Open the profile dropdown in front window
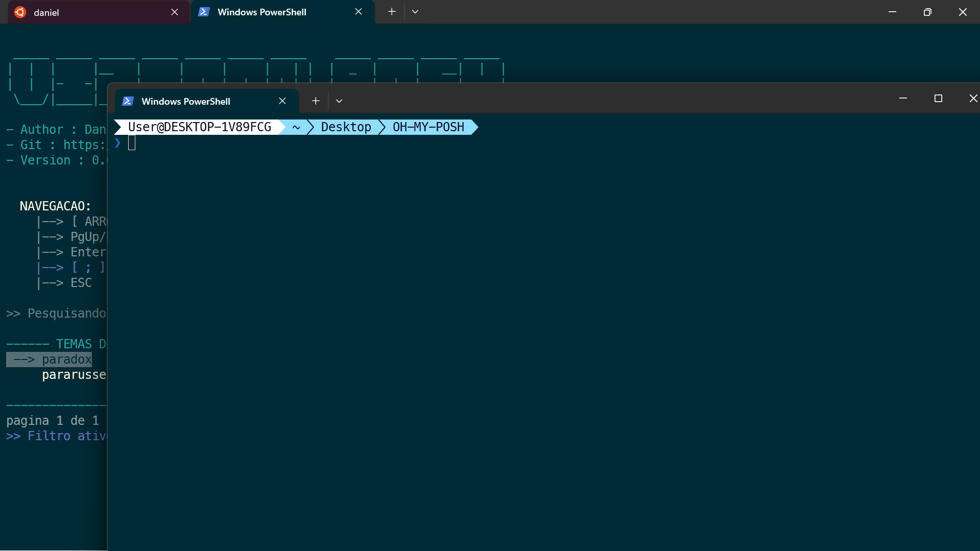The height and width of the screenshot is (551, 980). click(x=339, y=101)
